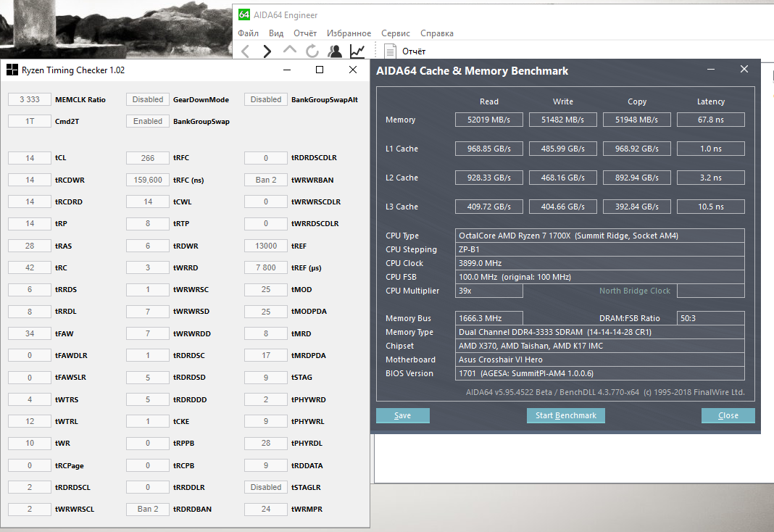This screenshot has height=532, width=774.
Task: Click the Memory Bus 1666.3 MHz field
Action: (x=488, y=318)
